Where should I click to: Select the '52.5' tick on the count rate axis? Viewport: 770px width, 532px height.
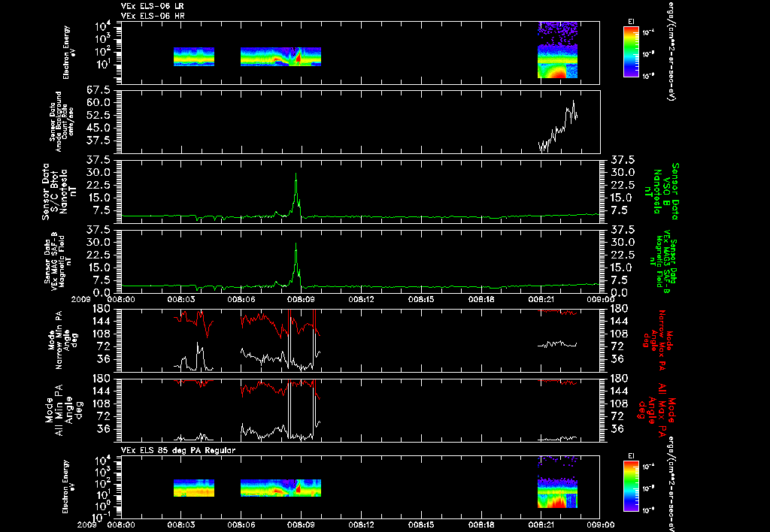99,115
